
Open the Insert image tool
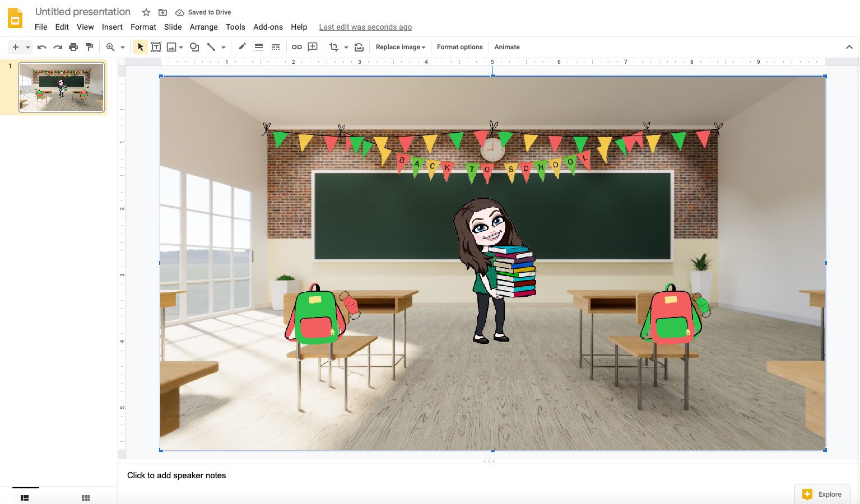click(x=171, y=47)
